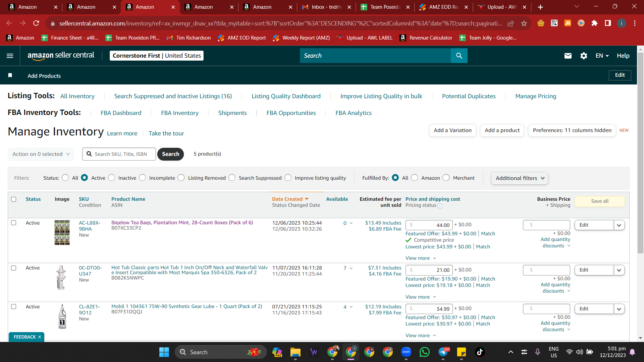Open Chrome three-dot menu
Screen dimensions: 644x362
pos(635,23)
